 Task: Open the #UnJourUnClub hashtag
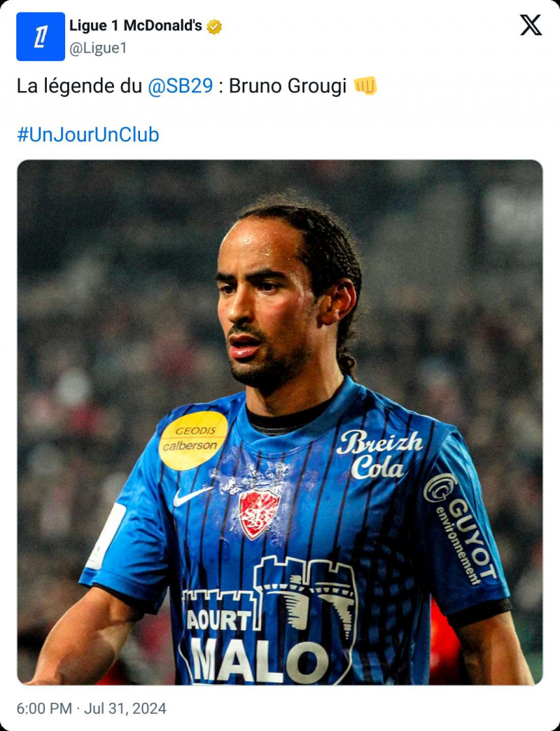pos(88,134)
